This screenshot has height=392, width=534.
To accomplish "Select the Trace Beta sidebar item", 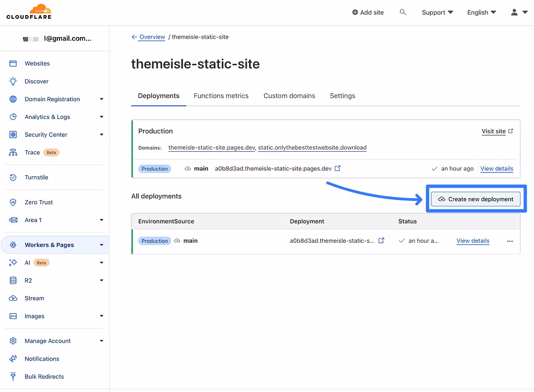I will click(x=32, y=152).
